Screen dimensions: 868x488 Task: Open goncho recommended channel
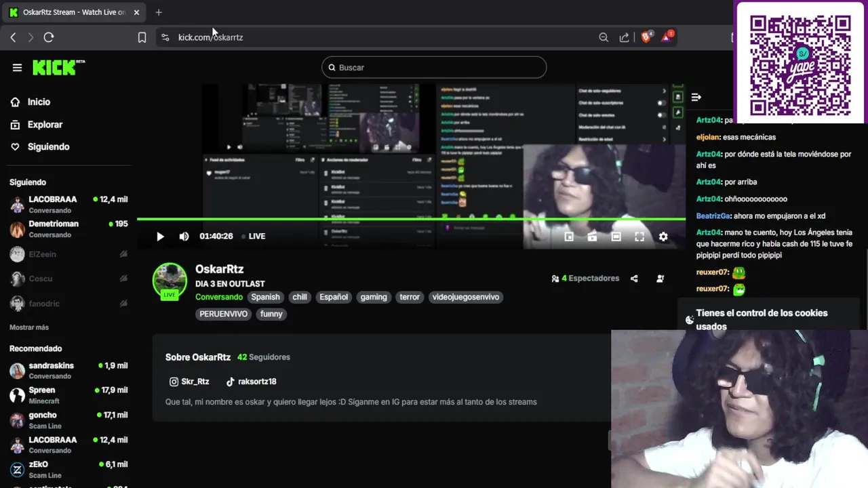[68, 420]
